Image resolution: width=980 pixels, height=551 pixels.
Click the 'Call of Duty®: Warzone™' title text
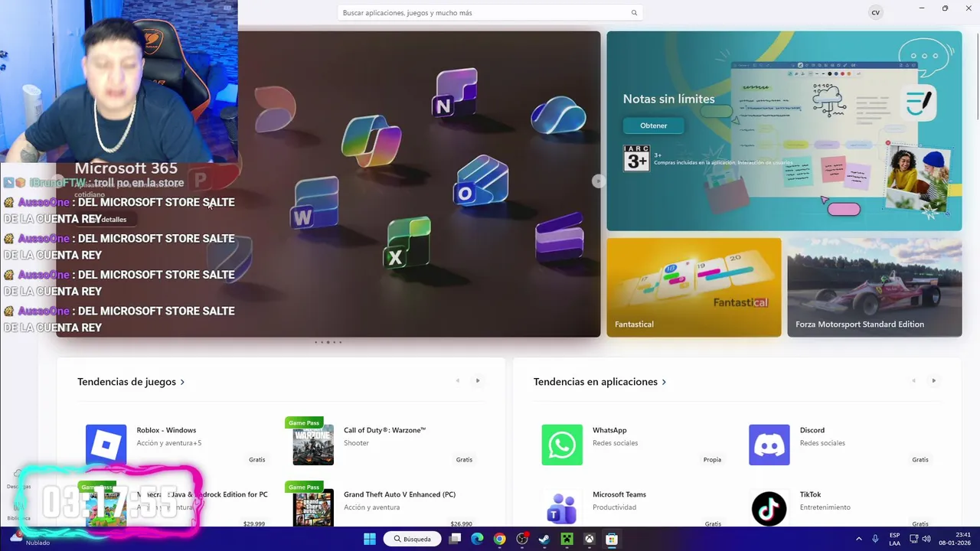tap(384, 430)
